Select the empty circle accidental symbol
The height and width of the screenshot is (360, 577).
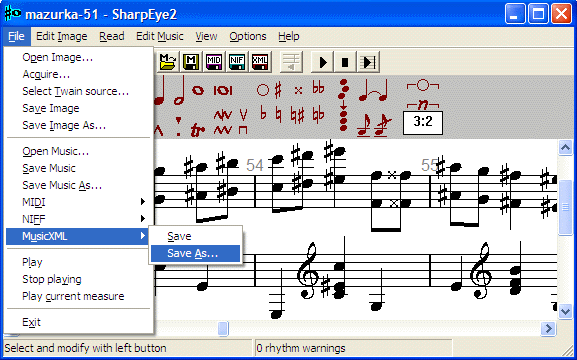click(263, 90)
